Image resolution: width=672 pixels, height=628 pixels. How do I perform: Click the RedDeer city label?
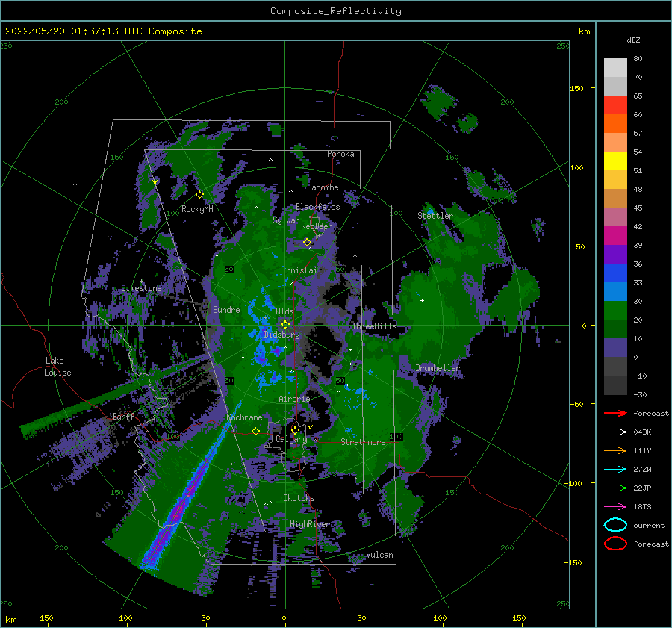tap(317, 226)
